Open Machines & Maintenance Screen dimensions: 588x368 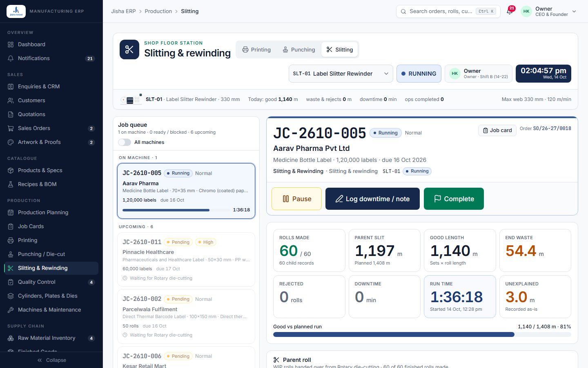[x=51, y=310]
